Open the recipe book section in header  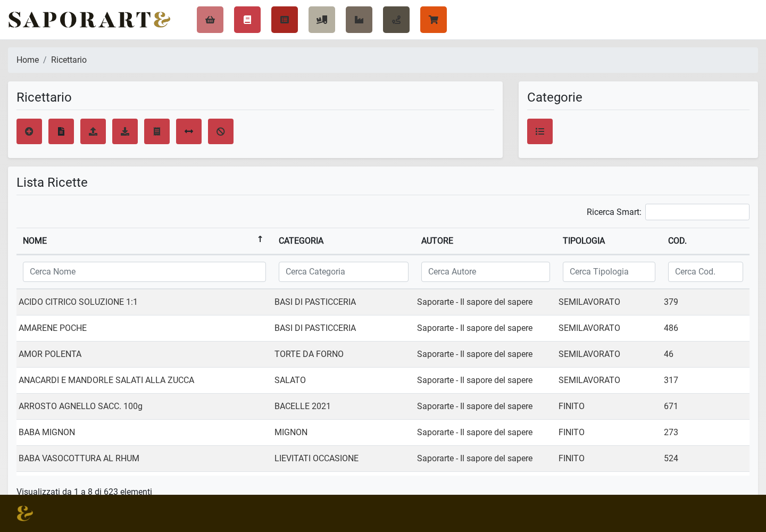[247, 20]
